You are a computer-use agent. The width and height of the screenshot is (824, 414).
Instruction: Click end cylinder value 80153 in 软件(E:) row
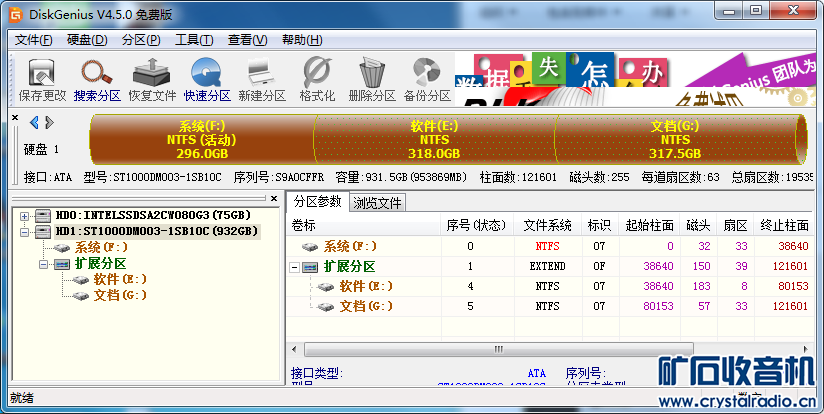[x=793, y=287]
